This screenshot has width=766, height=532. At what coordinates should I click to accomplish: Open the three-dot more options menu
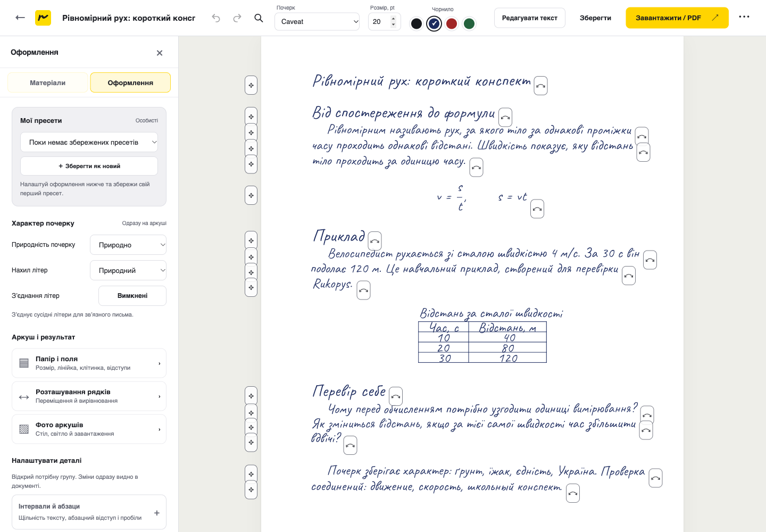coord(744,17)
